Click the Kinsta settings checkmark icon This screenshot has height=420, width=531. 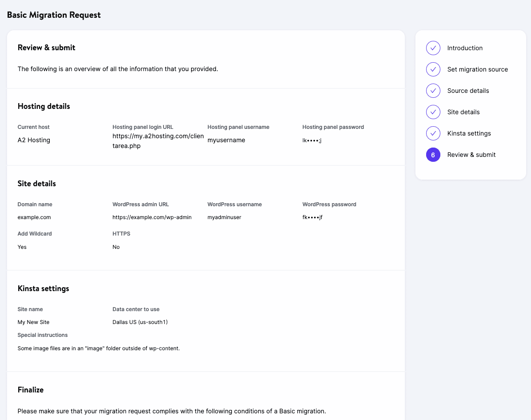(433, 133)
